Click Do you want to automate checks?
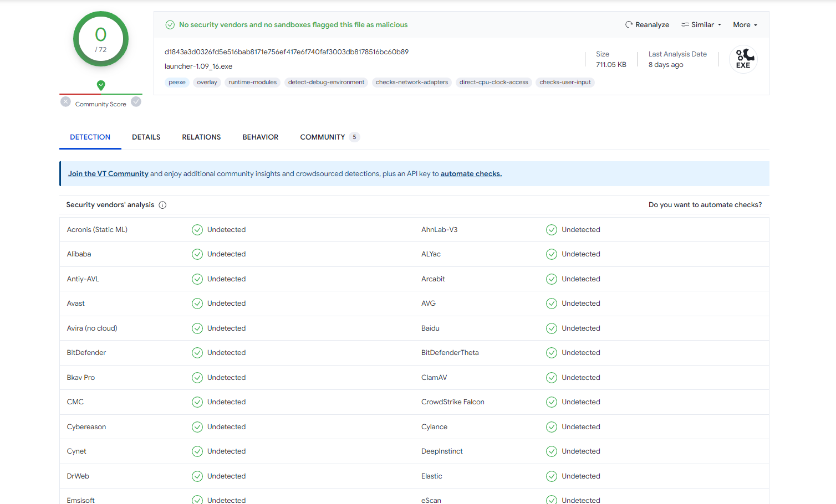 (x=705, y=205)
